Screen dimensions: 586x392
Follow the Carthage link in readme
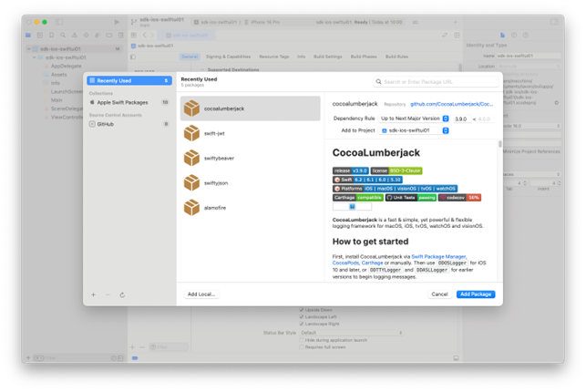click(372, 263)
